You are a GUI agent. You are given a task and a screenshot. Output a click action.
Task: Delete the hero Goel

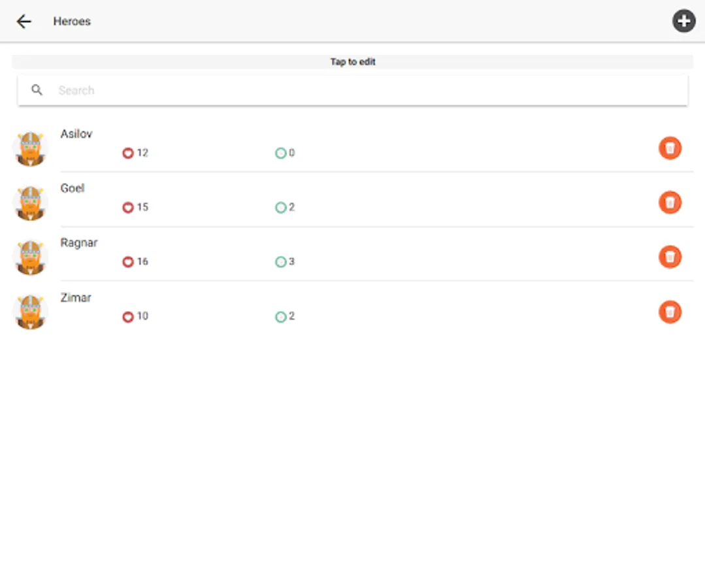tap(670, 203)
